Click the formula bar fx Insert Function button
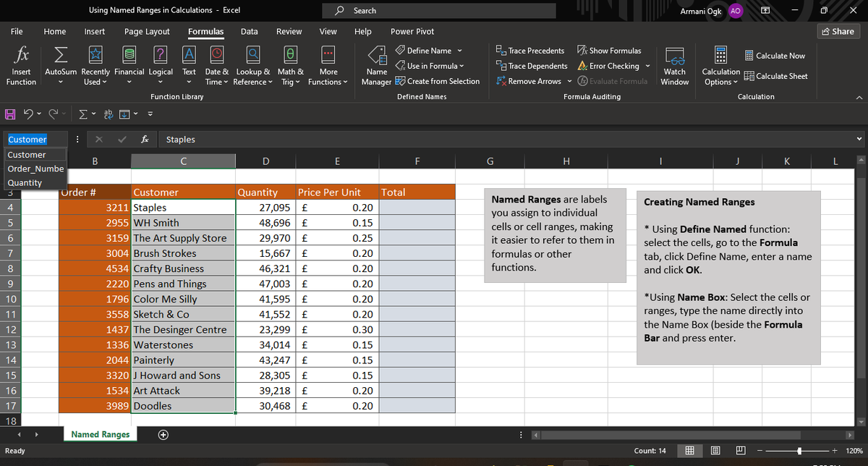 pos(145,139)
